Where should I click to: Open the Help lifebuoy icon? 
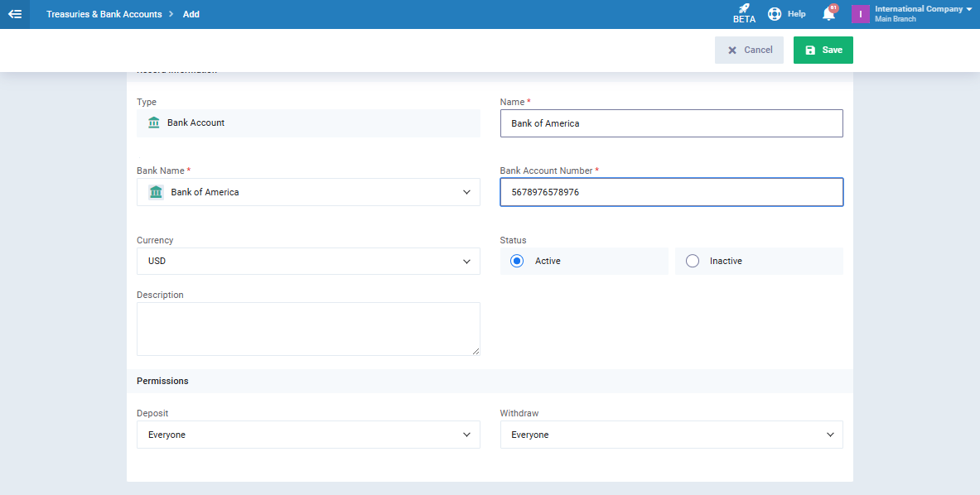[x=775, y=14]
